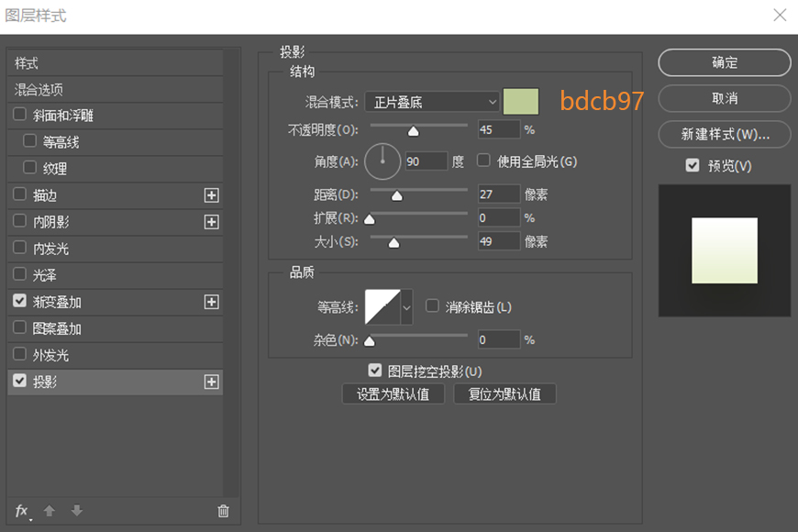Open the 等高线 contour picker
The image size is (798, 532).
(x=385, y=307)
